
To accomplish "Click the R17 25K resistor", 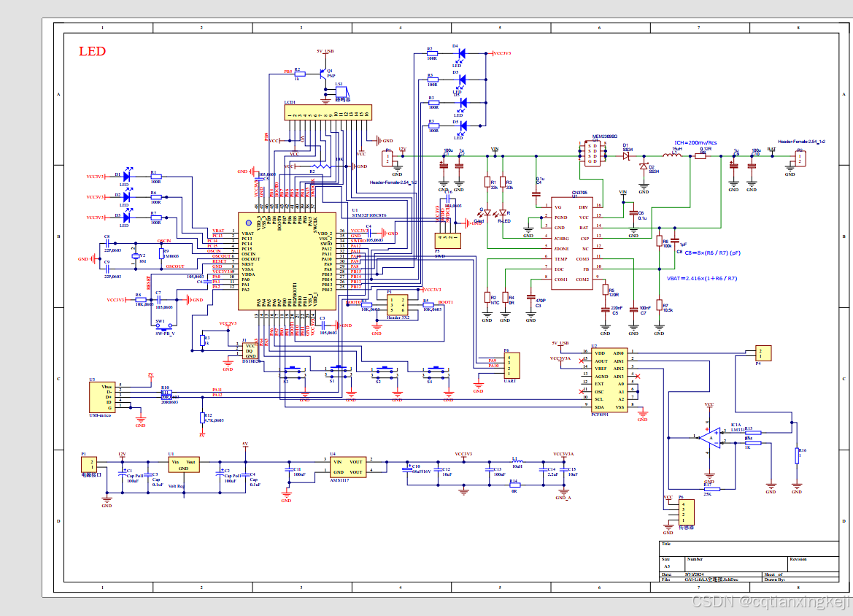I will [711, 489].
